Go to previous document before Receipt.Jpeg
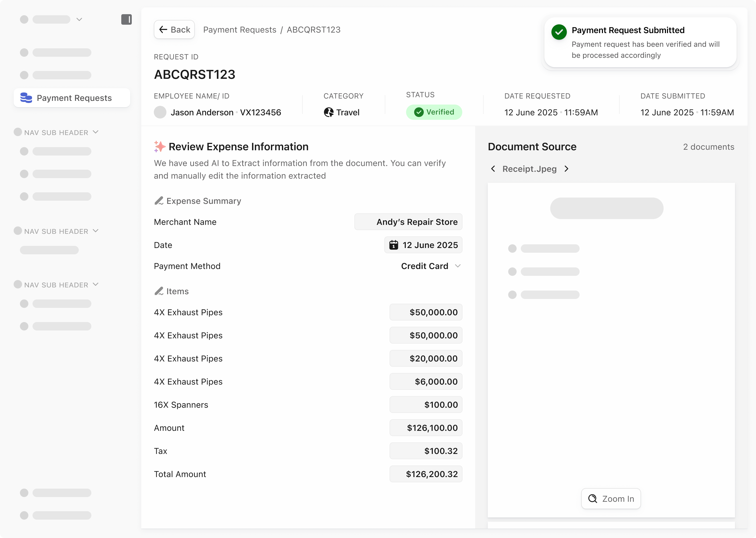Screen dimensions: 756x538 (x=493, y=169)
